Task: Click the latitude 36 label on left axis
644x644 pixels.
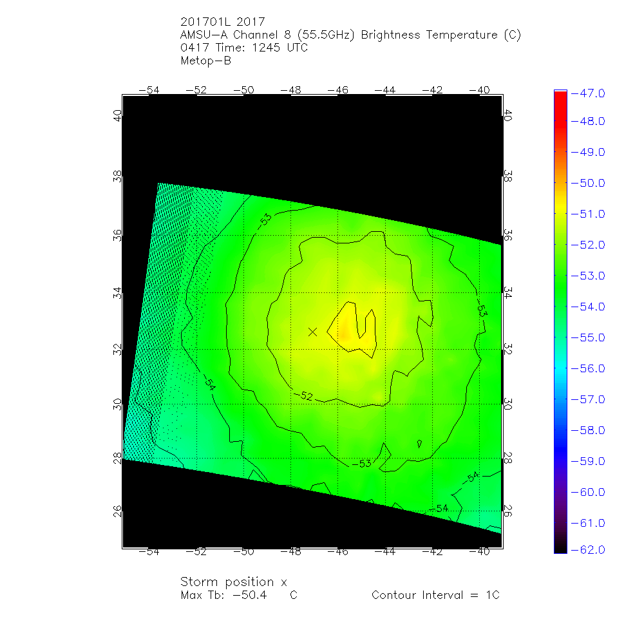Action: (117, 235)
